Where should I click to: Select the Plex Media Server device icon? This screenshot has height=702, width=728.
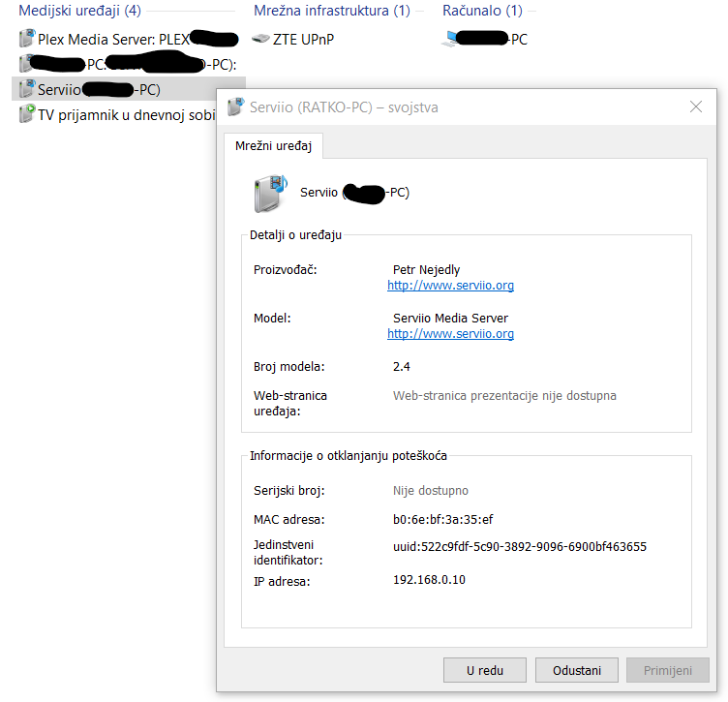[x=27, y=38]
